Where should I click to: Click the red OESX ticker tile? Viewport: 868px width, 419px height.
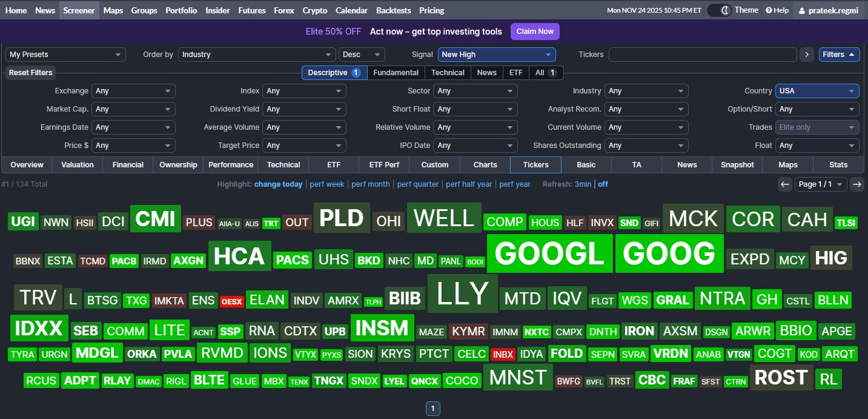(x=231, y=301)
